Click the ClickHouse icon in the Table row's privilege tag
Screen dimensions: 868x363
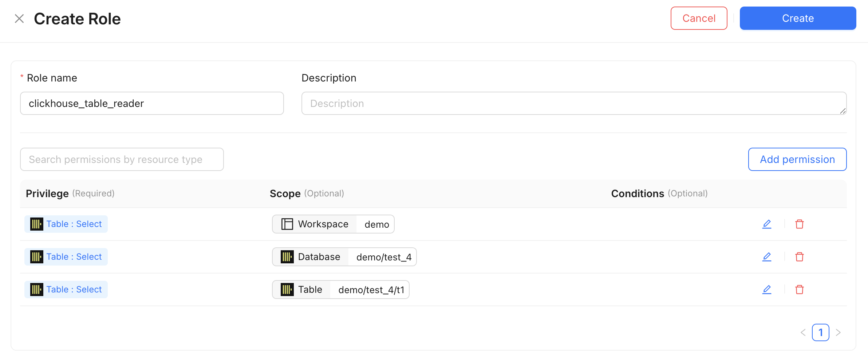(x=36, y=290)
